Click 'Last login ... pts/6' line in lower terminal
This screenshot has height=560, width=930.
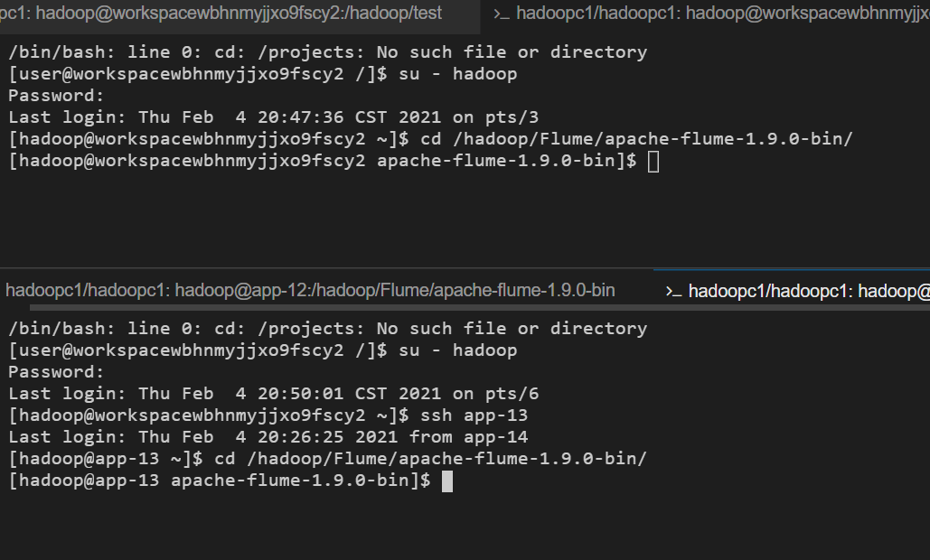[x=274, y=394]
